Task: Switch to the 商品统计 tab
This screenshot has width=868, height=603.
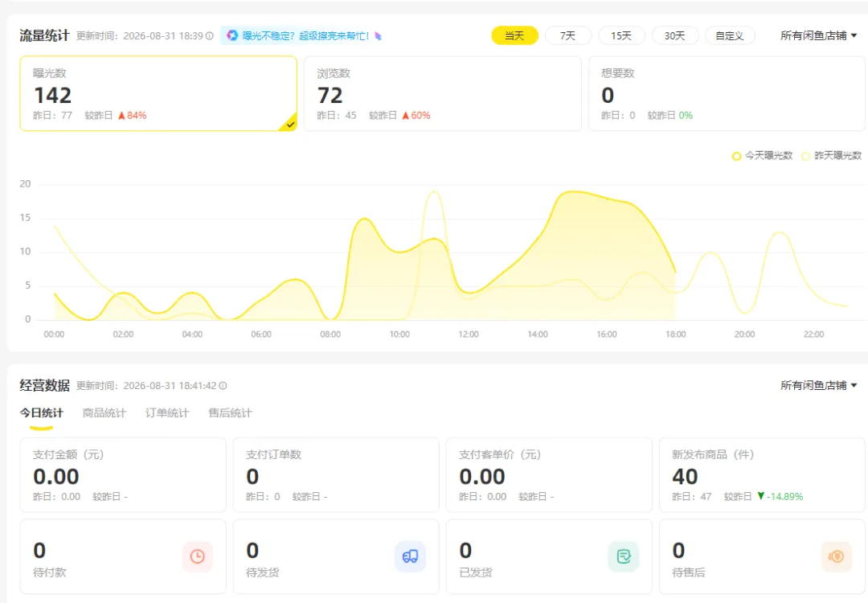Action: pos(104,413)
